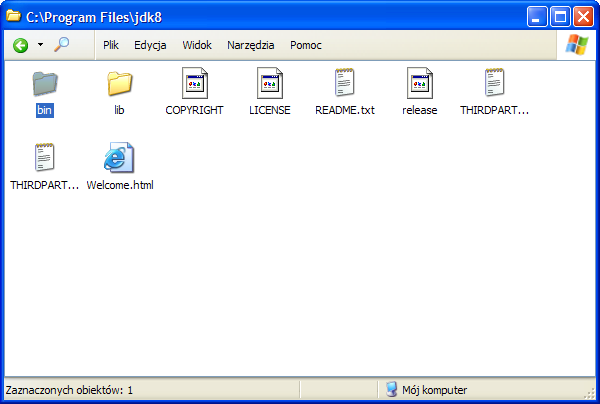Open the Pomoc menu

point(306,45)
